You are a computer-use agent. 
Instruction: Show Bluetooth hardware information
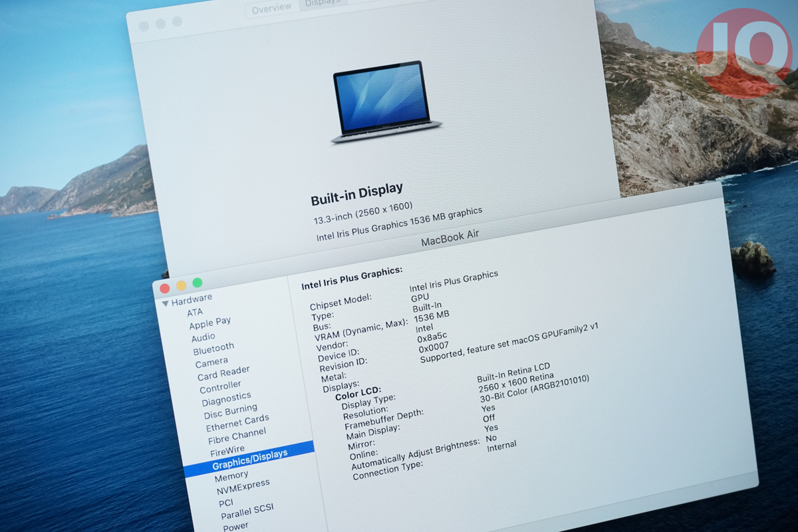(213, 348)
